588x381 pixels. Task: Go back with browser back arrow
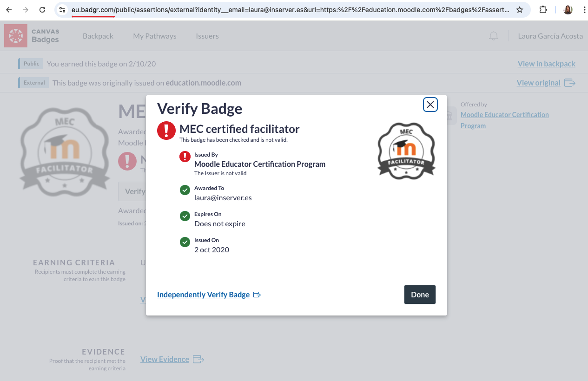click(x=9, y=10)
